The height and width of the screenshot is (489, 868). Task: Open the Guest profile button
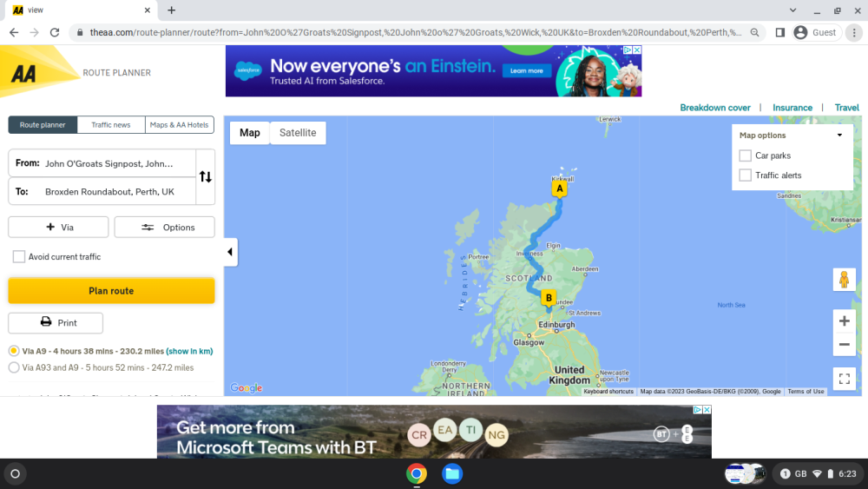[x=815, y=33]
